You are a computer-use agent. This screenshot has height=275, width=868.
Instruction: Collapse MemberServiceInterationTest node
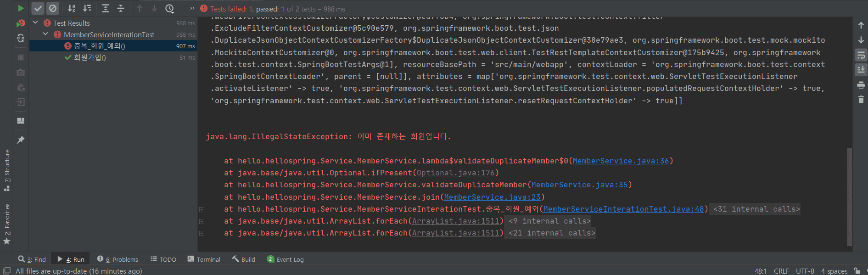coord(45,34)
